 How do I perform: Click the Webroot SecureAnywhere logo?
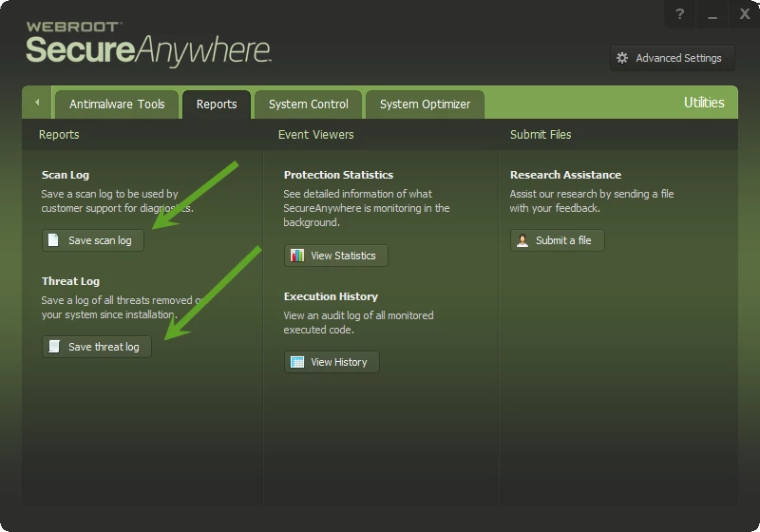[x=148, y=44]
